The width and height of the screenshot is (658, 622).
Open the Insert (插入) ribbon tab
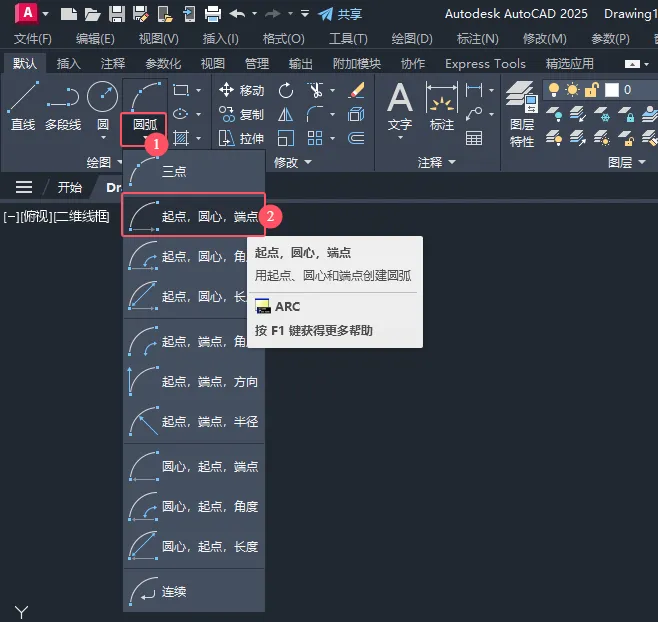[x=69, y=63]
